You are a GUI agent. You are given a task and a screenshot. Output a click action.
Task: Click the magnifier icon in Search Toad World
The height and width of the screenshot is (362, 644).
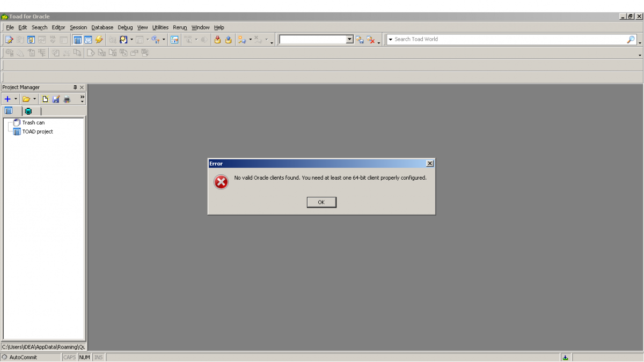point(631,40)
